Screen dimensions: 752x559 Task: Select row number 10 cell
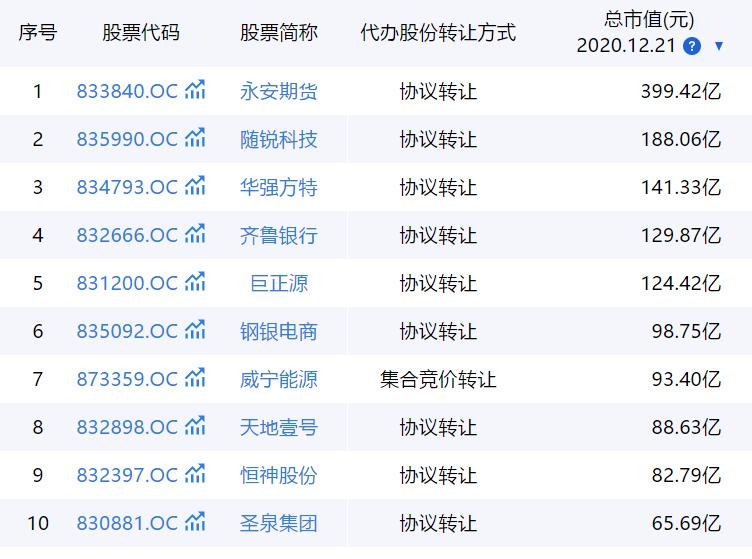38,523
